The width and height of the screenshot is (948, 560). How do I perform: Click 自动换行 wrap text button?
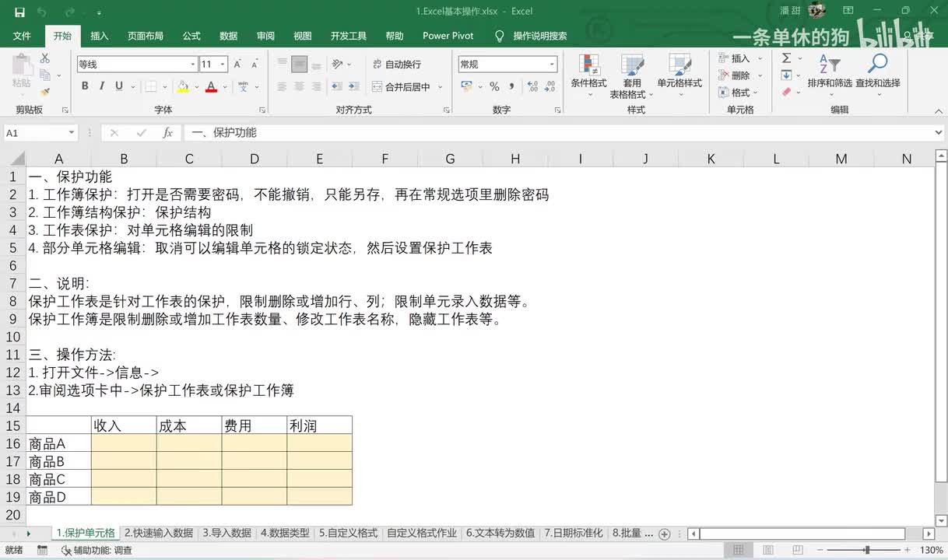397,64
